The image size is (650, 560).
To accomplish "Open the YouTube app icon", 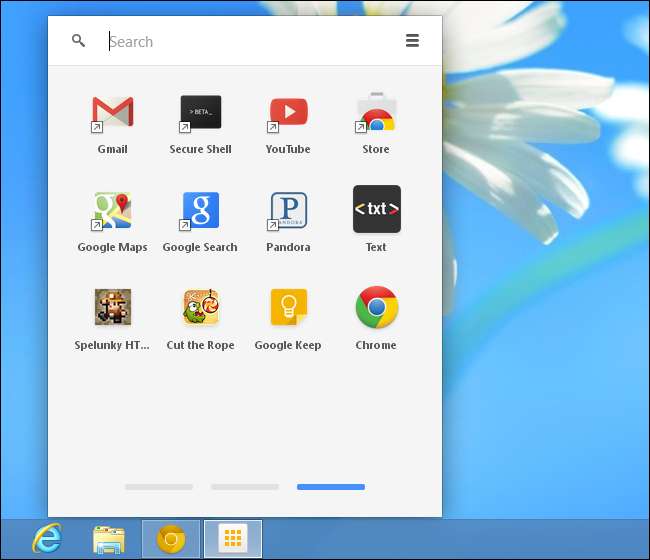I will coord(288,112).
